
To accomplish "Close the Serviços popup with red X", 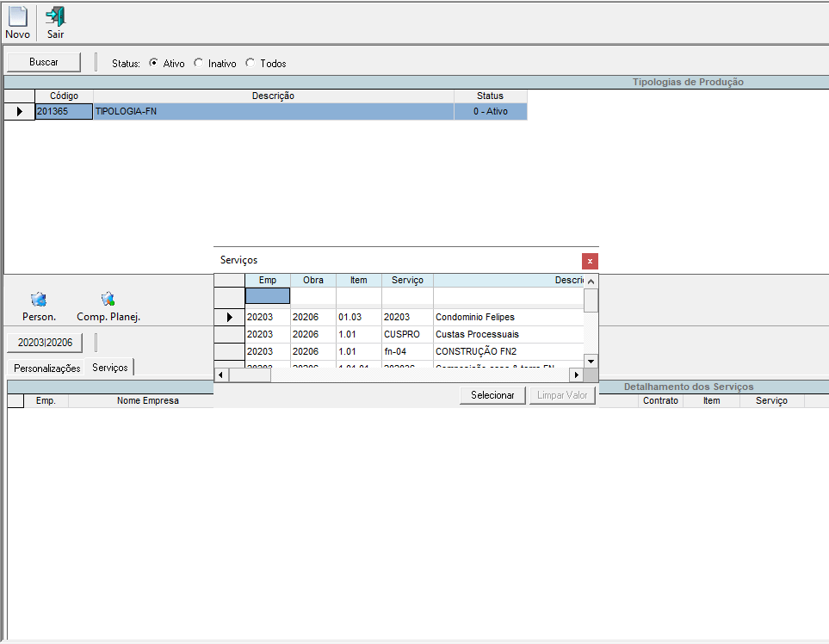I will tap(590, 261).
